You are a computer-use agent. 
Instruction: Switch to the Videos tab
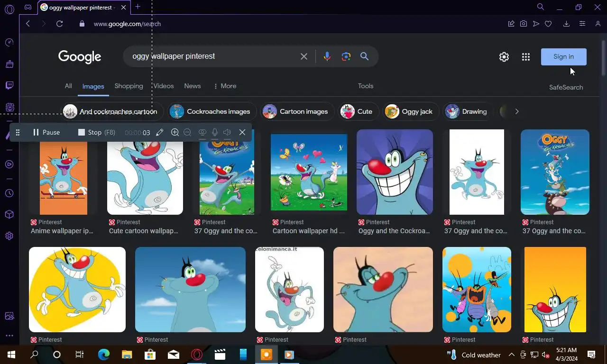click(164, 86)
